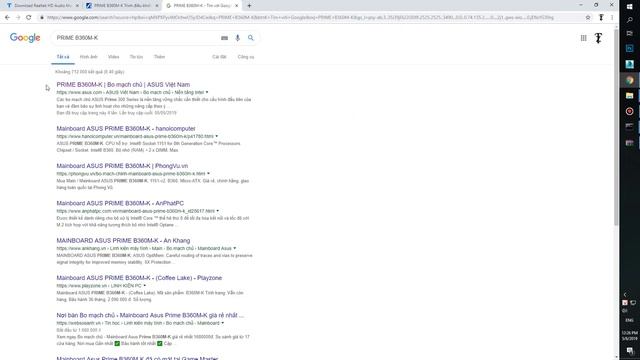View the site security lock icon
The width and height of the screenshot is (640, 360).
pyautogui.click(x=42, y=18)
